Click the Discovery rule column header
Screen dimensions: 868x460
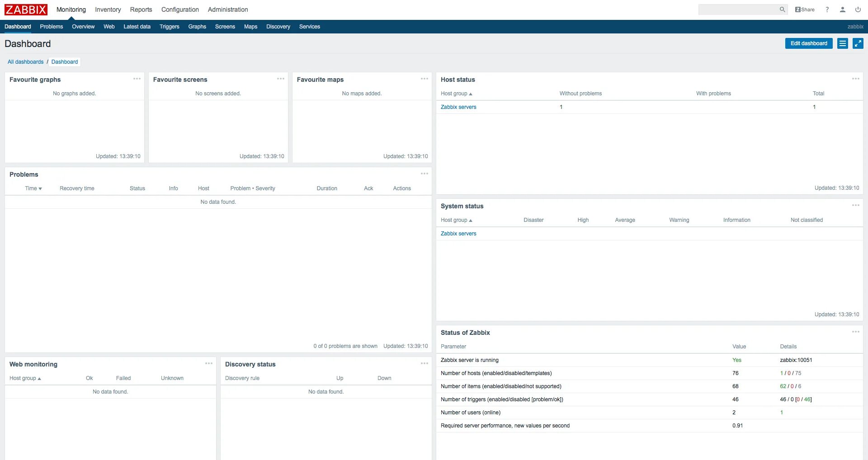pyautogui.click(x=242, y=378)
